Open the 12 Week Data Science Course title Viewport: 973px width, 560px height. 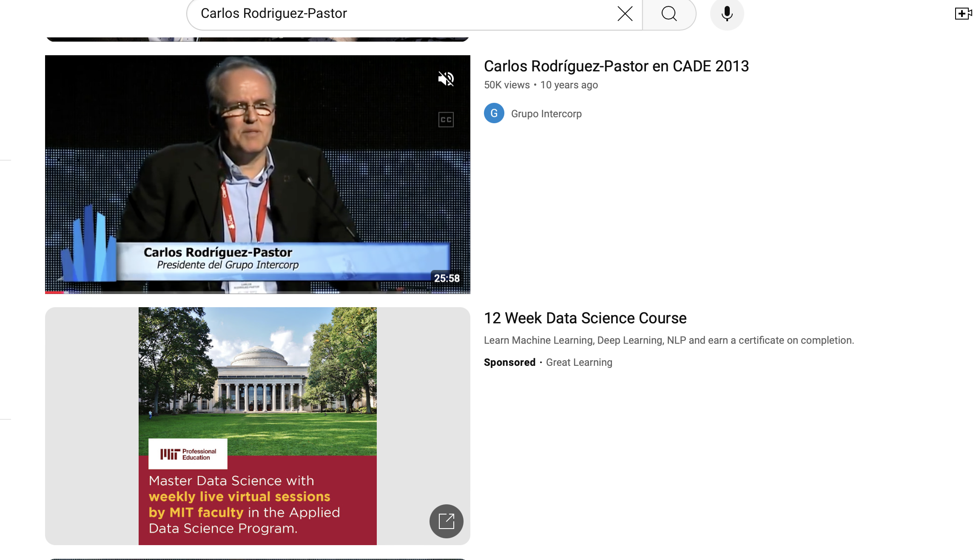(585, 318)
